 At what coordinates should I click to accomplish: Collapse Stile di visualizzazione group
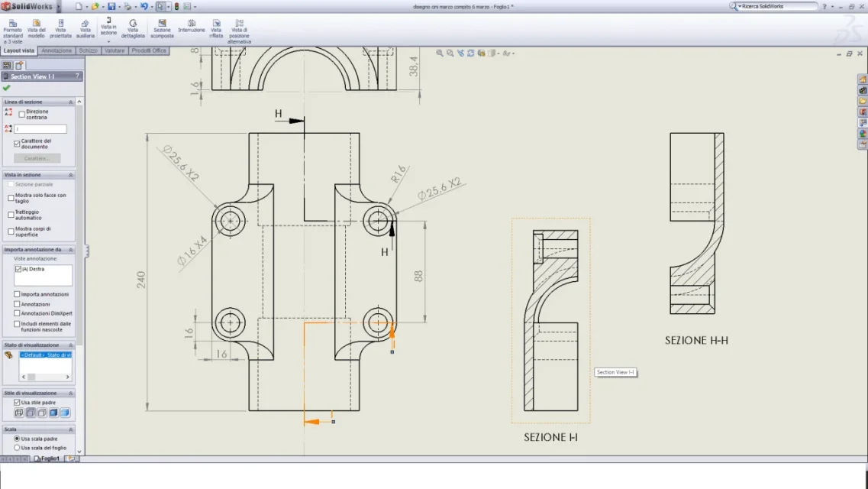click(x=71, y=393)
